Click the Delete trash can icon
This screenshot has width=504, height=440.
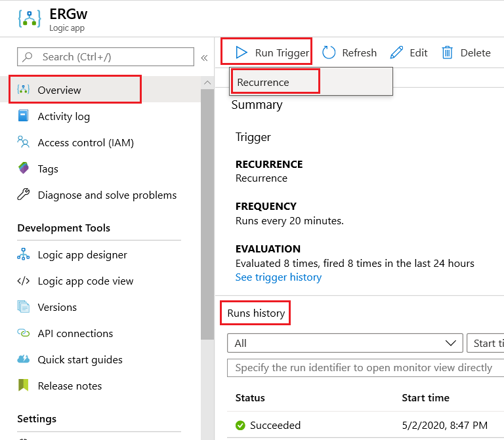tap(448, 52)
